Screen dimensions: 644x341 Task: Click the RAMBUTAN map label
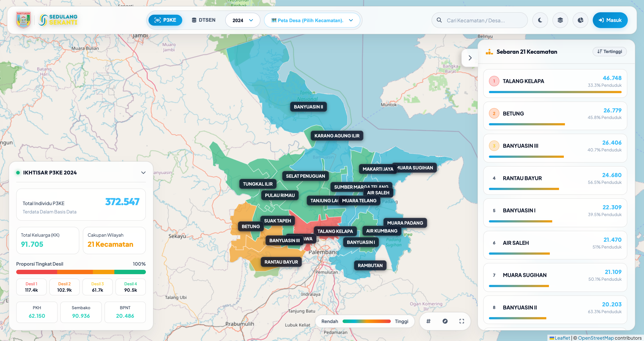click(x=370, y=265)
